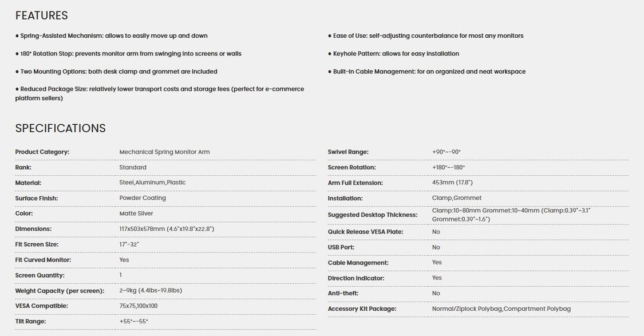Image resolution: width=644 pixels, height=336 pixels.
Task: Select the Mechanical Spring Monitor Arm value
Action: pyautogui.click(x=164, y=152)
